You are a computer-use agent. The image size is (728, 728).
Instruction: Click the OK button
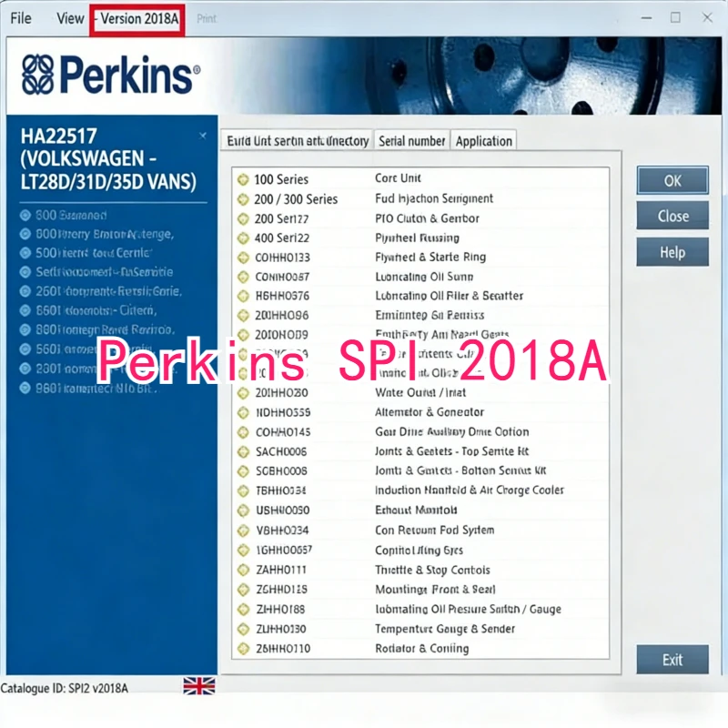(672, 180)
